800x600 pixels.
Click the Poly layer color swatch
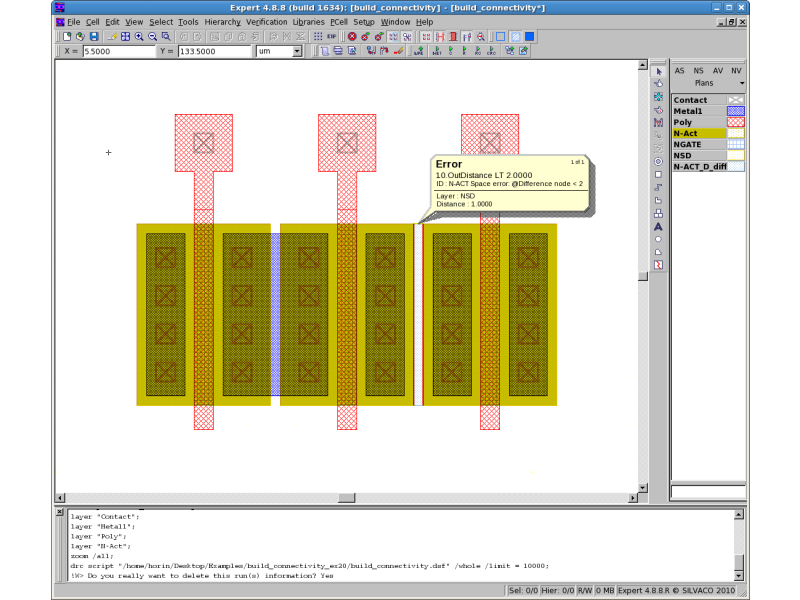[x=735, y=122]
